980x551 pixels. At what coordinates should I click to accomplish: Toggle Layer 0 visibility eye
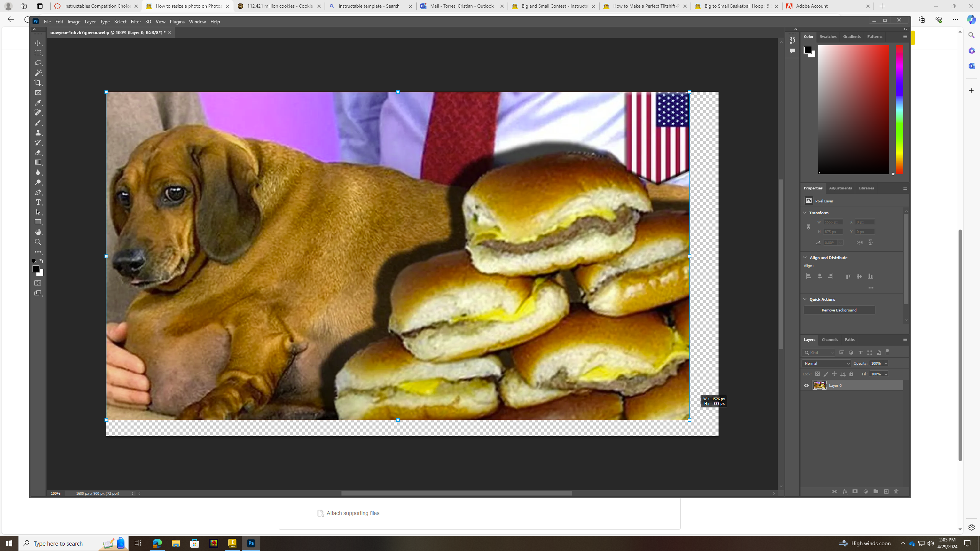[806, 385]
